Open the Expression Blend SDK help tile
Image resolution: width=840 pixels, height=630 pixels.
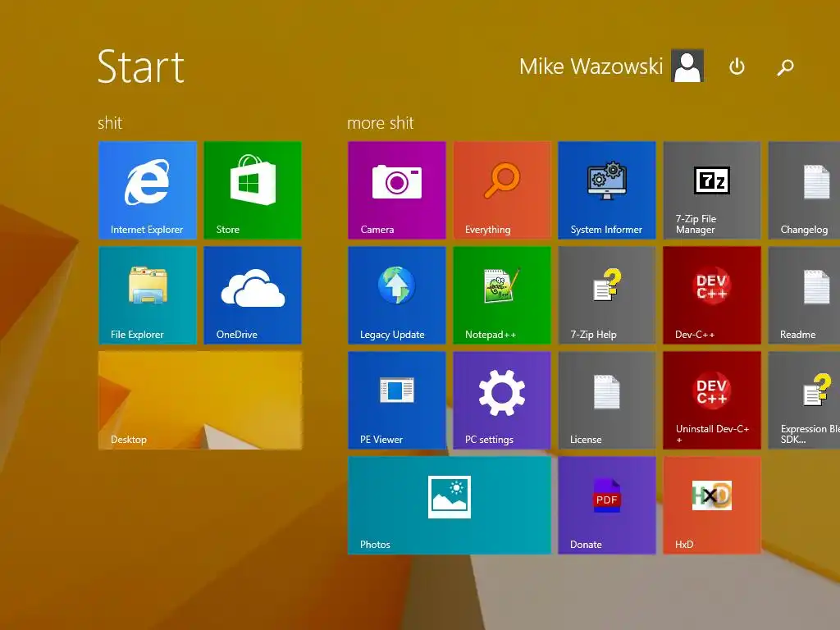(804, 400)
